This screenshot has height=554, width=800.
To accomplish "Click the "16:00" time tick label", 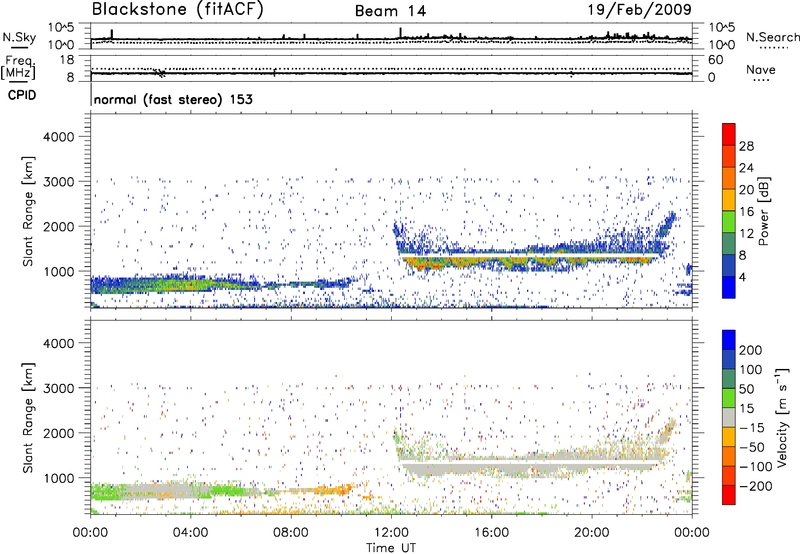I will coord(491,533).
